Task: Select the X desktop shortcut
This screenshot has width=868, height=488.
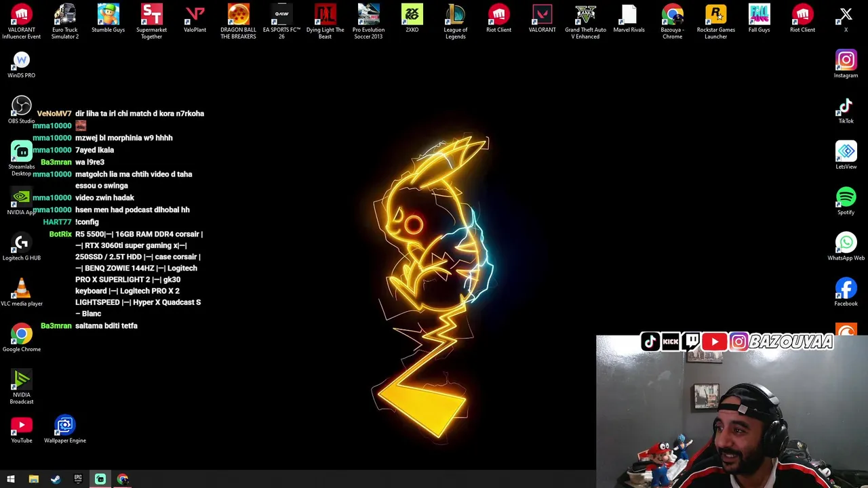Action: tap(846, 18)
